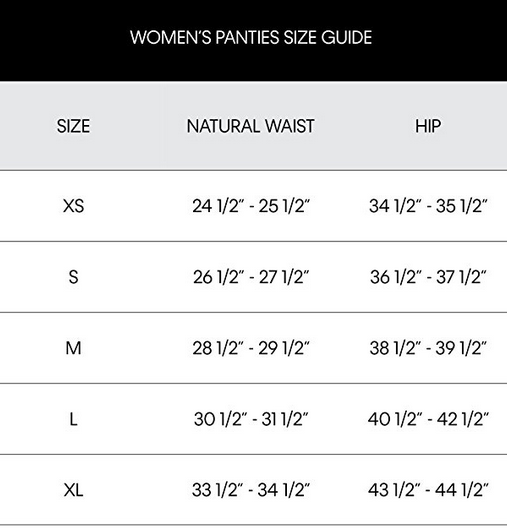Select L hip 40 1/2" - 42 1/2"
This screenshot has width=507, height=532.
[x=428, y=419]
